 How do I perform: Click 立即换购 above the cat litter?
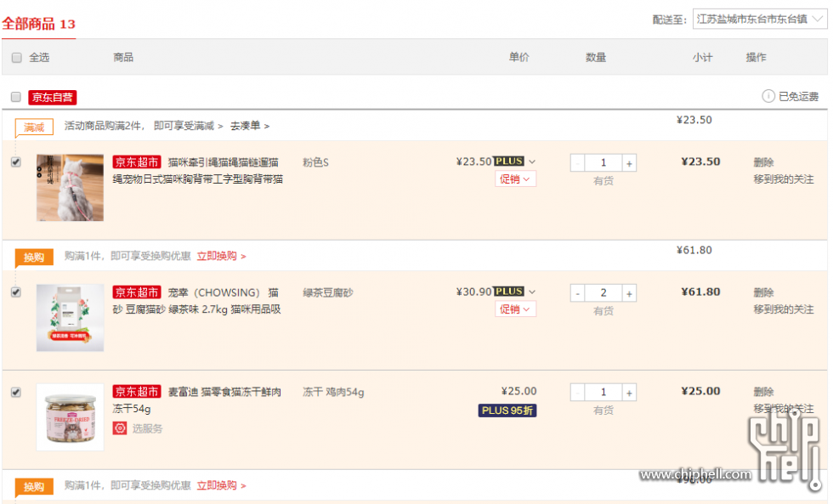[221, 256]
